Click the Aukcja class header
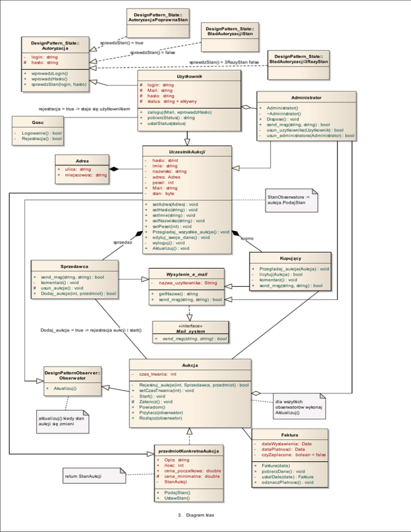The image size is (411, 532). click(189, 365)
